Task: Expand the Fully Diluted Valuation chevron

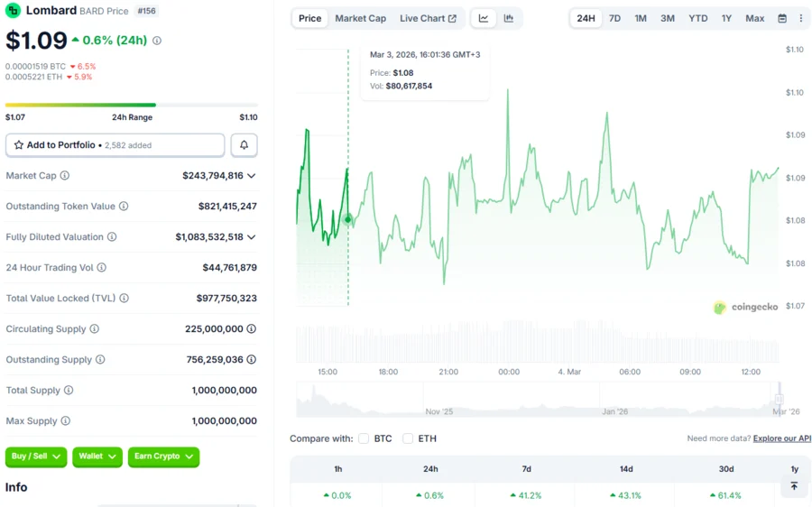Action: coord(252,237)
